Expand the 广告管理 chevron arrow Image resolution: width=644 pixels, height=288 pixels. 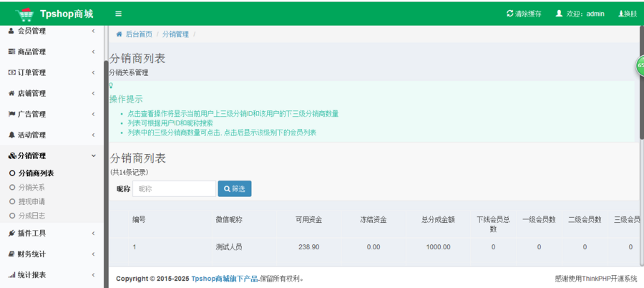coord(93,114)
